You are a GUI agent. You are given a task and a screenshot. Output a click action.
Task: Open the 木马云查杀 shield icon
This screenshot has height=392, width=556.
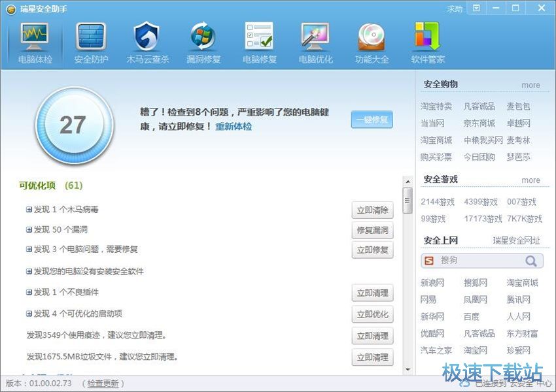(x=147, y=37)
